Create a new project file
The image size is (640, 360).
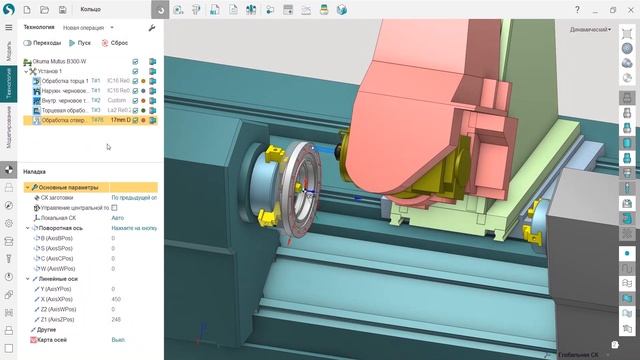coord(27,9)
